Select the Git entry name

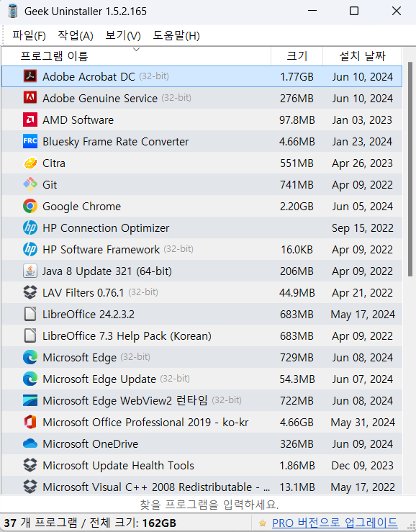pyautogui.click(x=50, y=185)
